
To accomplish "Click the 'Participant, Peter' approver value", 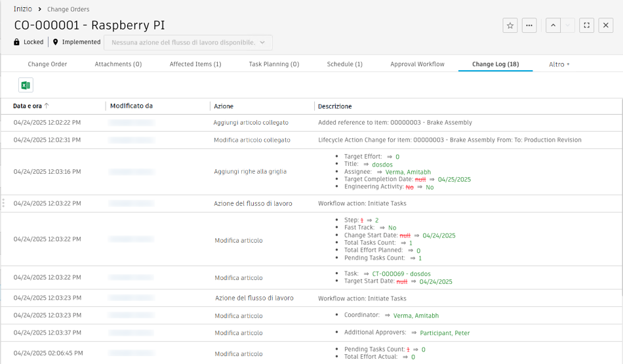I will coord(445,333).
